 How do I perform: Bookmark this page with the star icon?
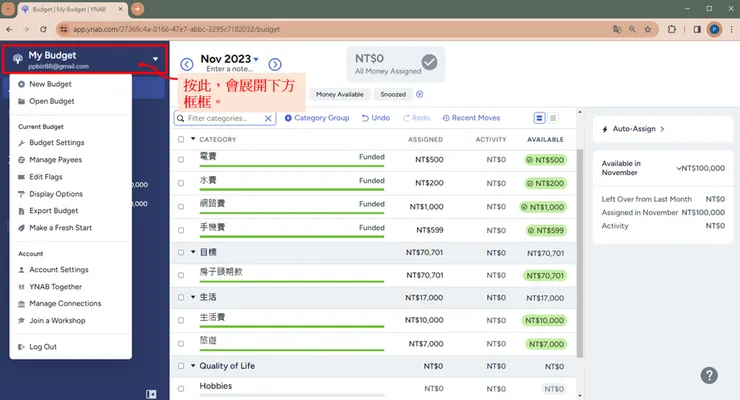tap(648, 29)
